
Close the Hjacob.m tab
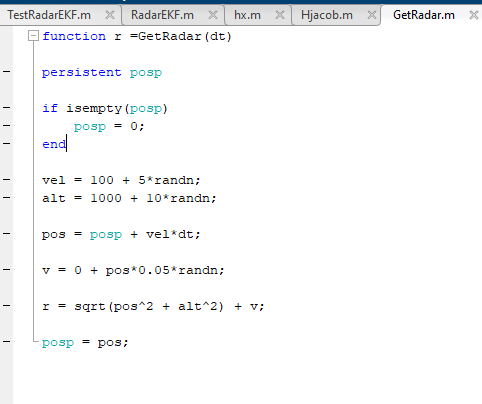[x=372, y=15]
